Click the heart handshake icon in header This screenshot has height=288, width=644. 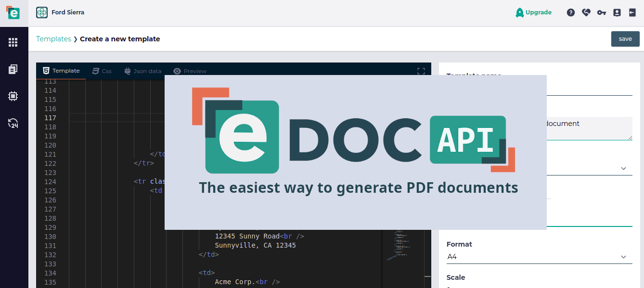pyautogui.click(x=586, y=13)
